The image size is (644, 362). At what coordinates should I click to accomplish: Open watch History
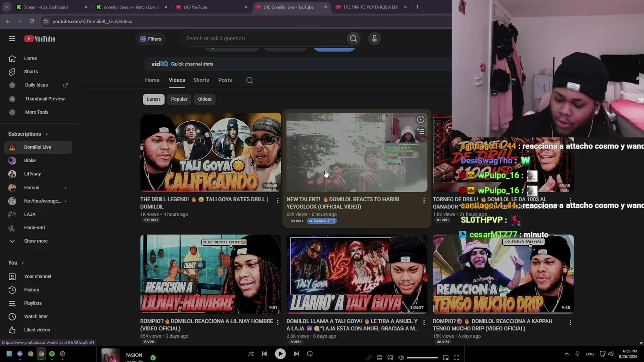39,290
